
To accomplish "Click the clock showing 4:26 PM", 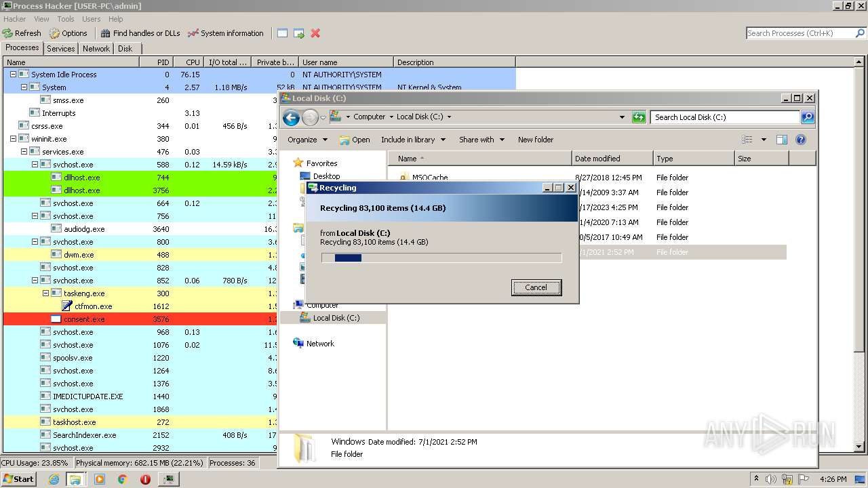I will click(833, 479).
